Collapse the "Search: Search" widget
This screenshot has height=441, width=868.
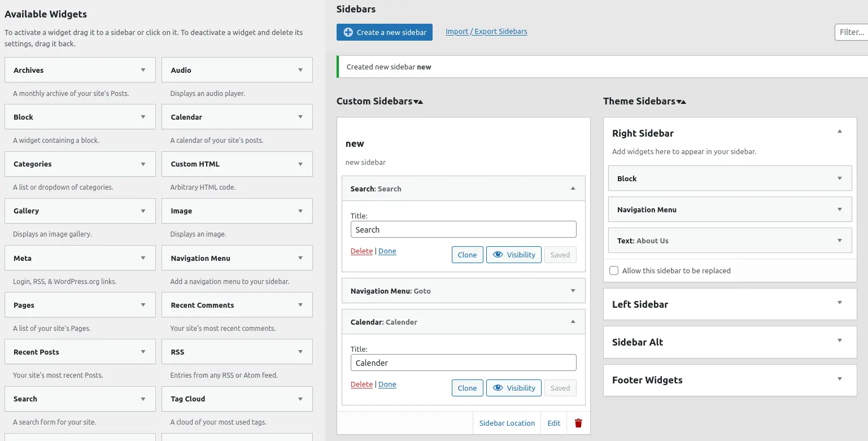(573, 188)
